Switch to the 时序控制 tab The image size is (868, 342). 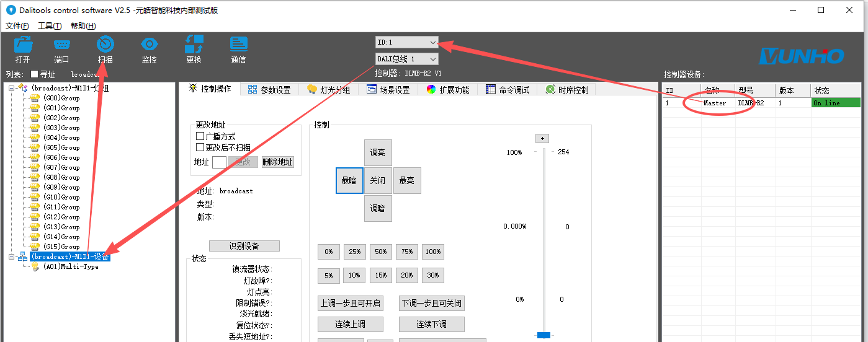pyautogui.click(x=567, y=90)
